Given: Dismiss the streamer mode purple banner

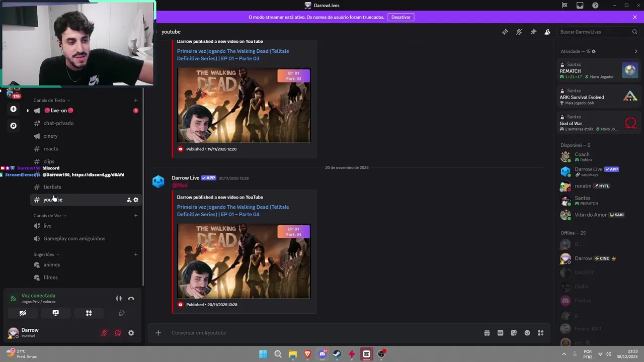Looking at the screenshot, I should pyautogui.click(x=635, y=17).
